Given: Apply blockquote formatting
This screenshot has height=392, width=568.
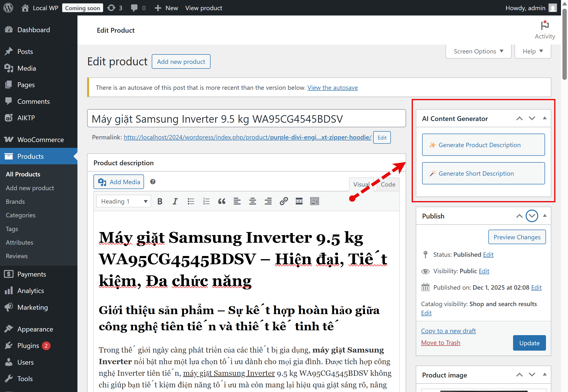Looking at the screenshot, I should (222, 201).
